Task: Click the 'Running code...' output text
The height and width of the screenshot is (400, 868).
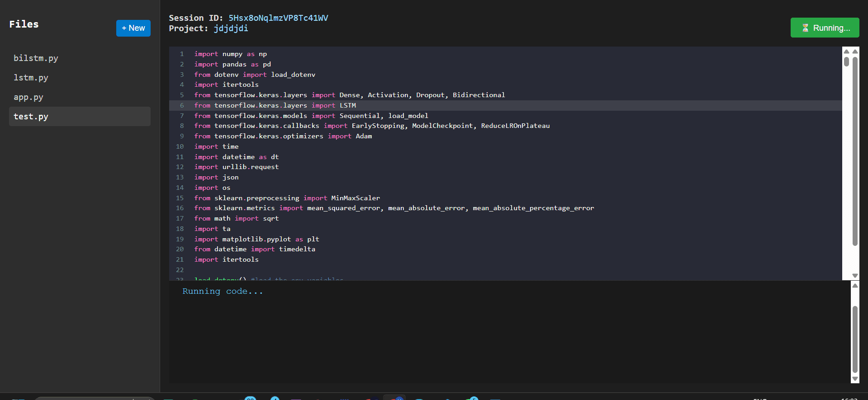Action: tap(223, 292)
